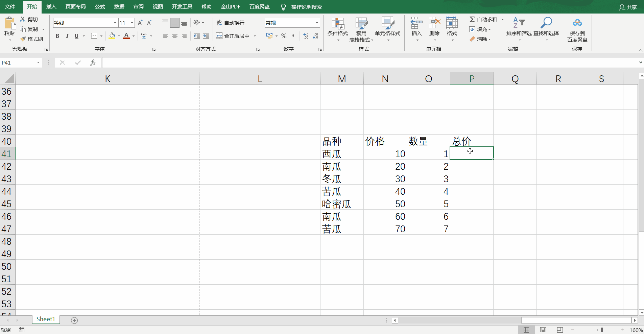Image resolution: width=644 pixels, height=334 pixels.
Task: Open the font name dropdown (等线)
Action: (115, 23)
